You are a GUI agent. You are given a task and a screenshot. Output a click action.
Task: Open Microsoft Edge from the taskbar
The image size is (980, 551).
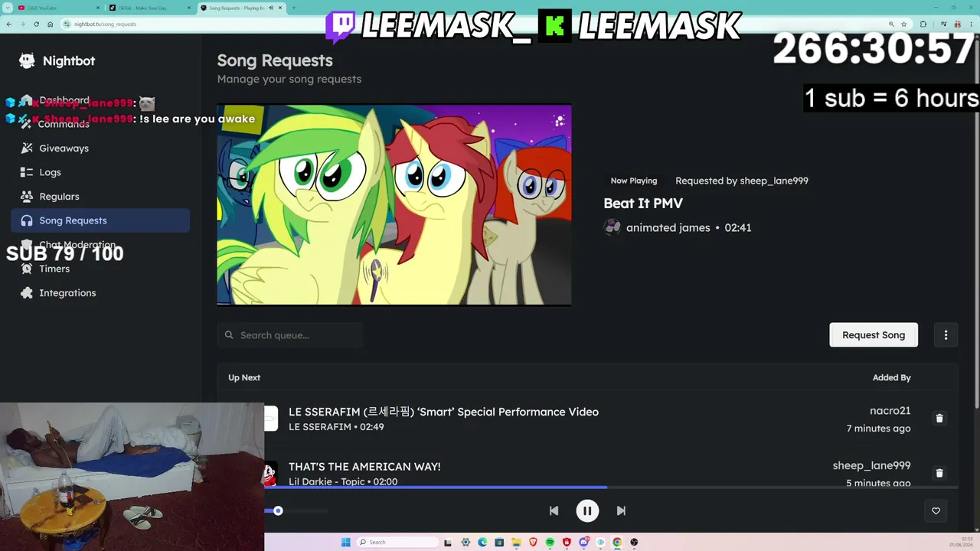click(x=482, y=542)
